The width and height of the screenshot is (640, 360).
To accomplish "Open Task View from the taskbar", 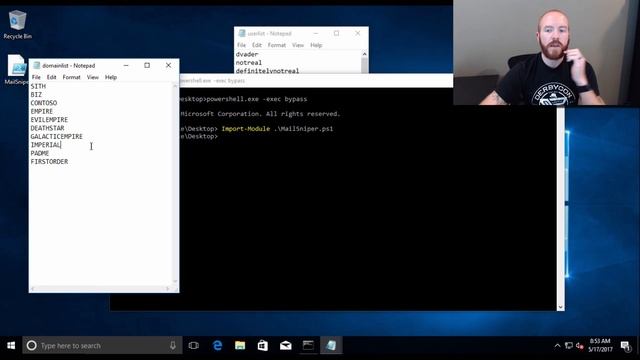I will pyautogui.click(x=193, y=346).
